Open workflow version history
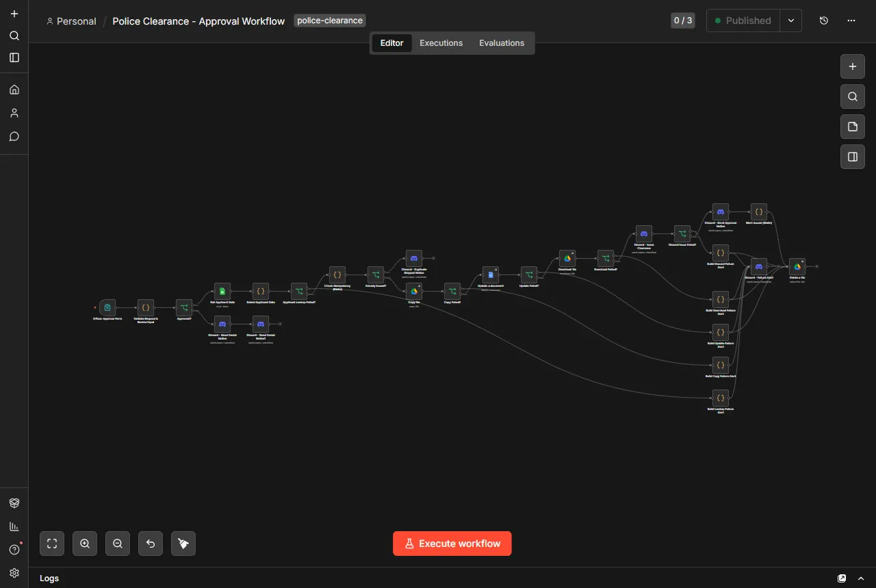This screenshot has width=876, height=588. (x=824, y=21)
